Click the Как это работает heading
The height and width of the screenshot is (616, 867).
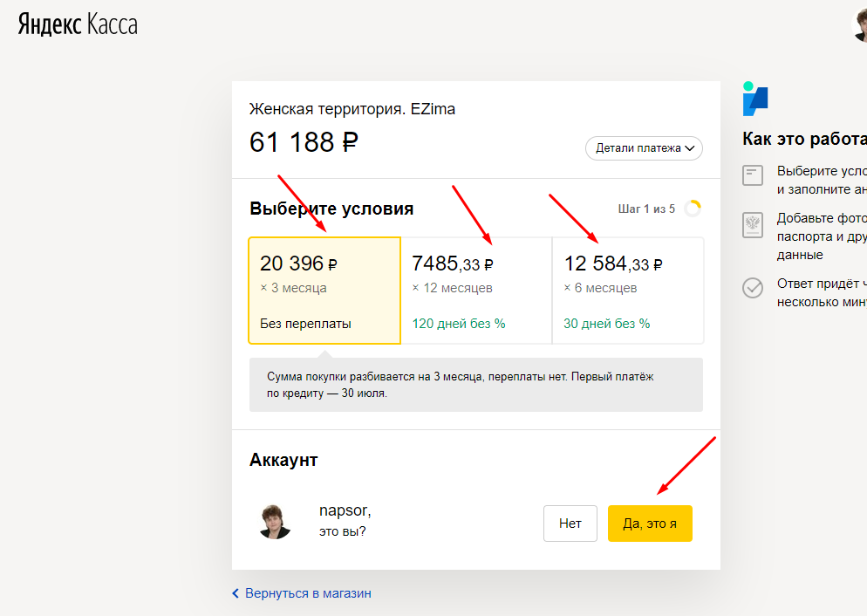804,139
